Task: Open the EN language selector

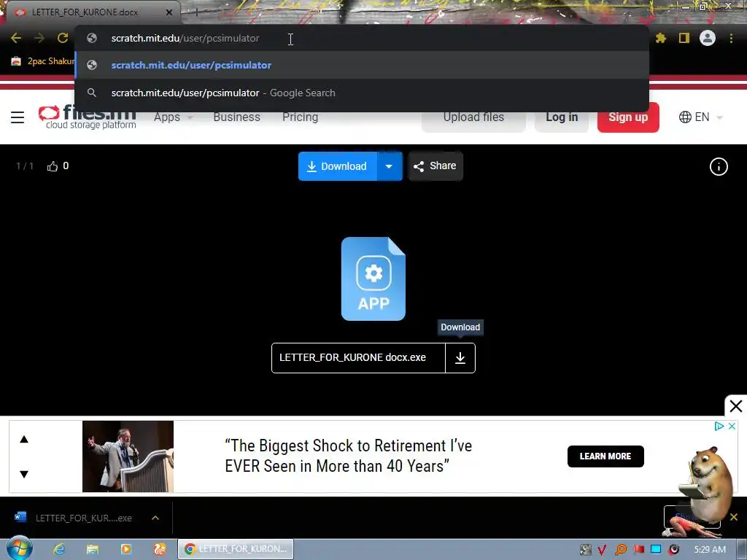Action: (701, 117)
